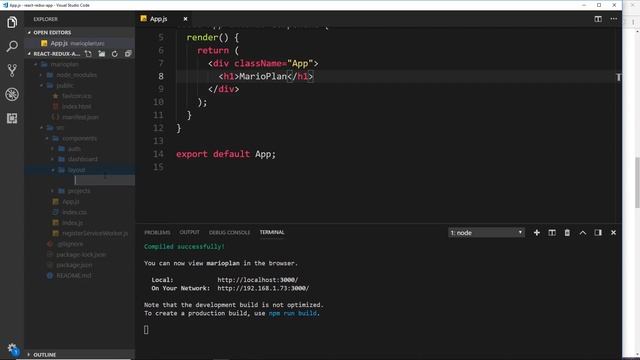Click the New File icon in explorer header
Viewport: 640px width, 360px height.
88,53
